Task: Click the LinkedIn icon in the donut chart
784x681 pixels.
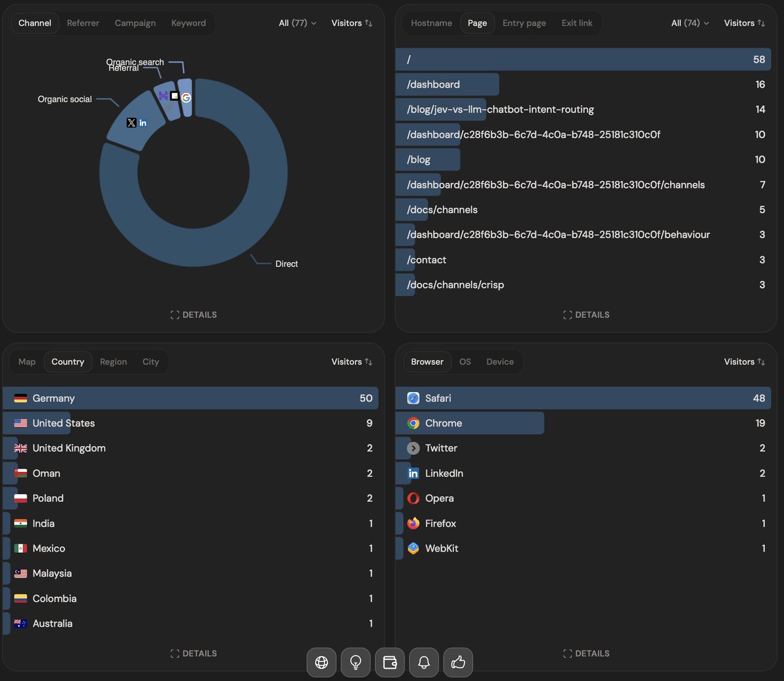Action: 142,123
